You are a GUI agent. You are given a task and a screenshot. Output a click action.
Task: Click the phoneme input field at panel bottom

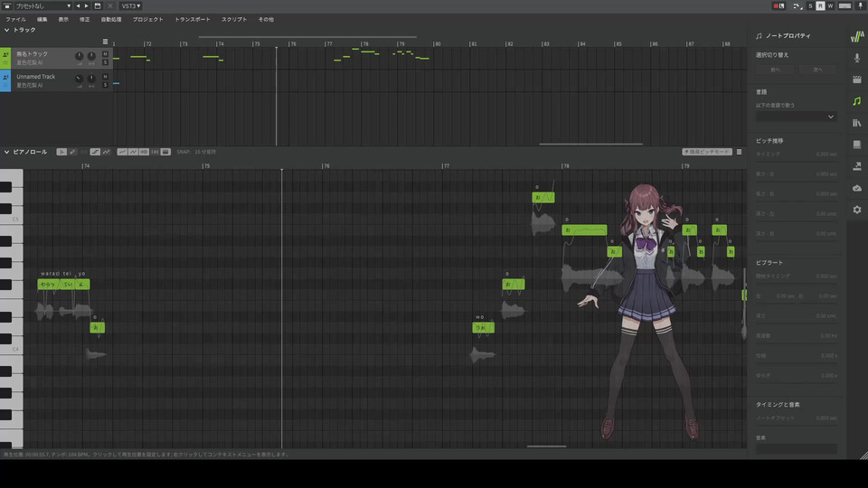[796, 449]
